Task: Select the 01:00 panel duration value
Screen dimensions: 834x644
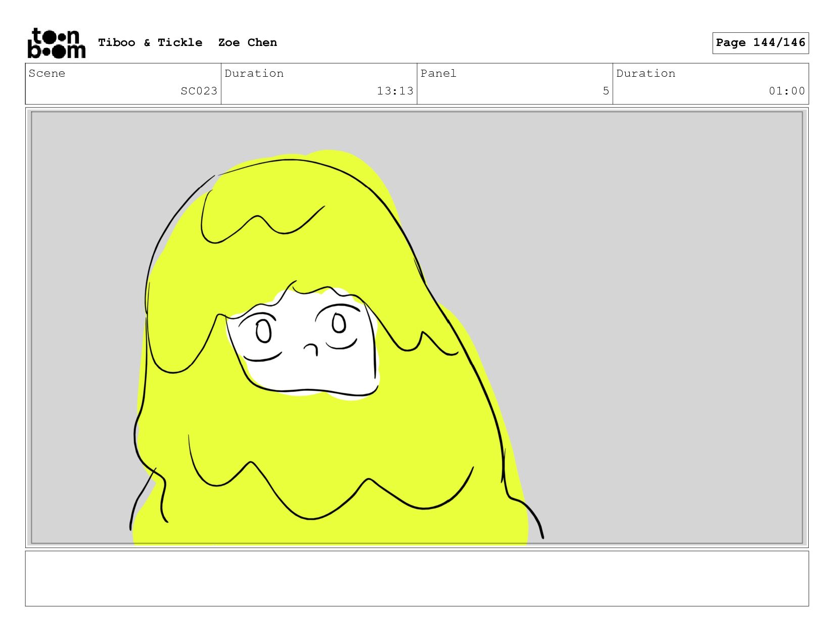Action: (x=786, y=91)
